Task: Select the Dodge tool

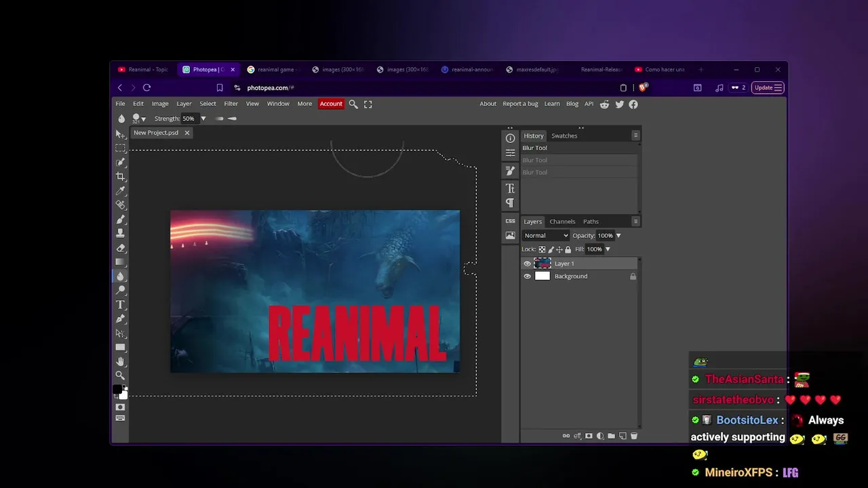Action: (120, 290)
